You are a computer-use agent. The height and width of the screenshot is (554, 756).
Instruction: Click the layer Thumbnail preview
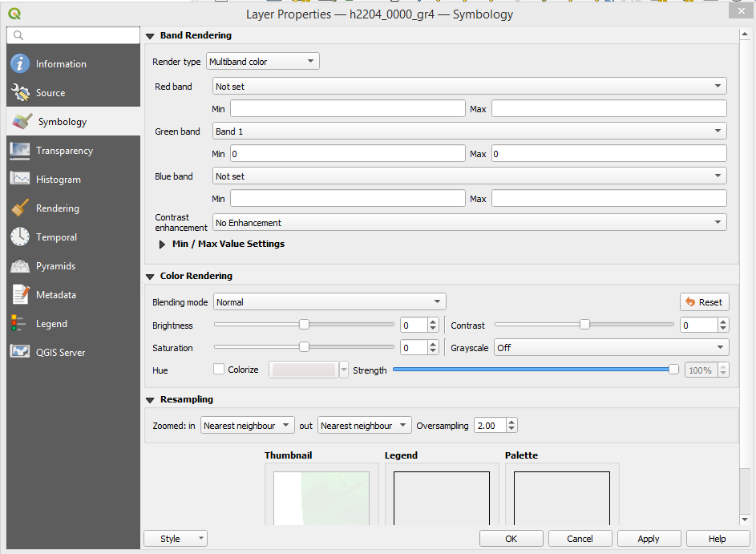click(x=321, y=498)
